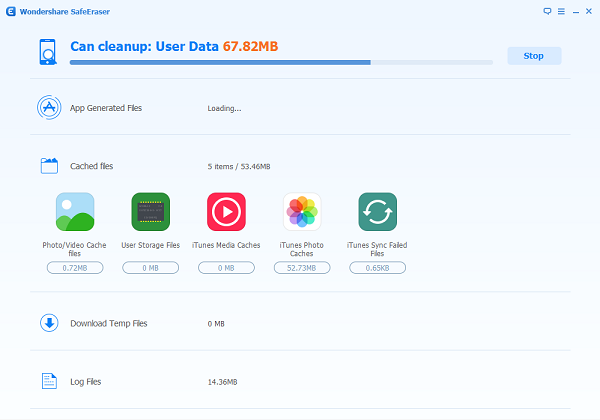Click the 0.72MB size badge
The width and height of the screenshot is (600, 420).
coord(75,268)
